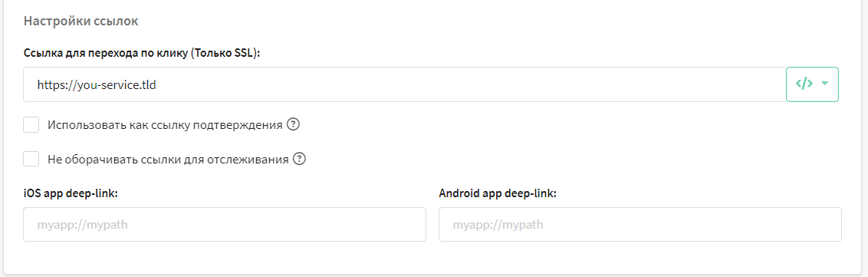Screen dimensions: 868x277
Task: Enable «Использовать как ссылку подтверждения» checkbox
Action: (x=31, y=124)
